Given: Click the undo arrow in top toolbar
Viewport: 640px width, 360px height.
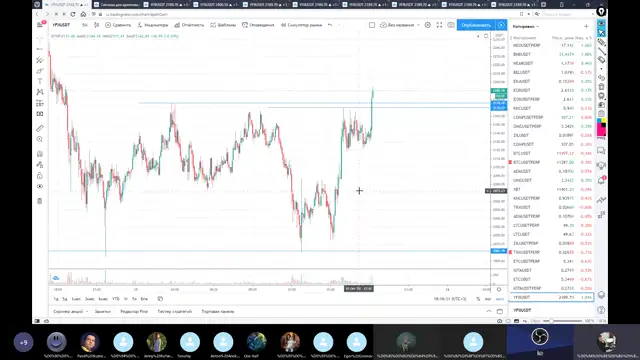Looking at the screenshot, I should click(x=330, y=25).
